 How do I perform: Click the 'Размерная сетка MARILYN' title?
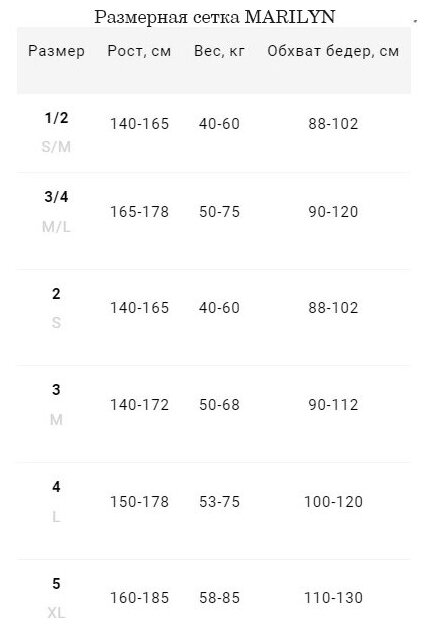click(x=215, y=16)
